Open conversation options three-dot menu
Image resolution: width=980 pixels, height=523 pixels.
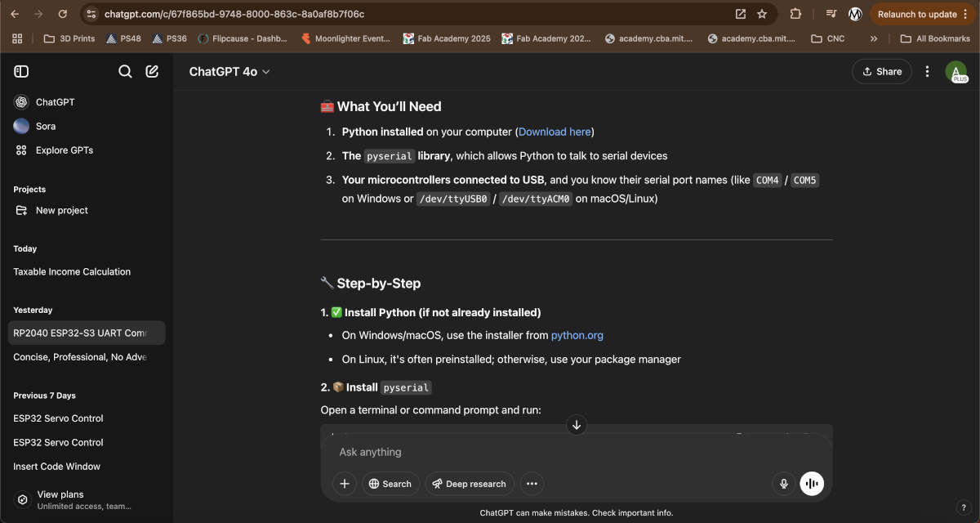pyautogui.click(x=927, y=71)
